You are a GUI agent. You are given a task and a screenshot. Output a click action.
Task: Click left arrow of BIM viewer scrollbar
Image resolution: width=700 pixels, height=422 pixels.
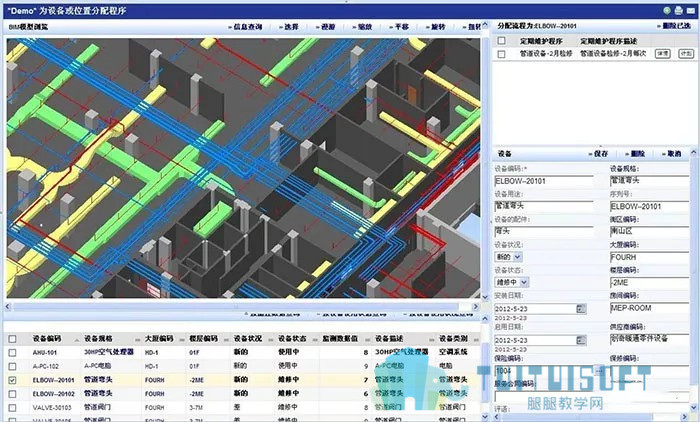(8, 307)
